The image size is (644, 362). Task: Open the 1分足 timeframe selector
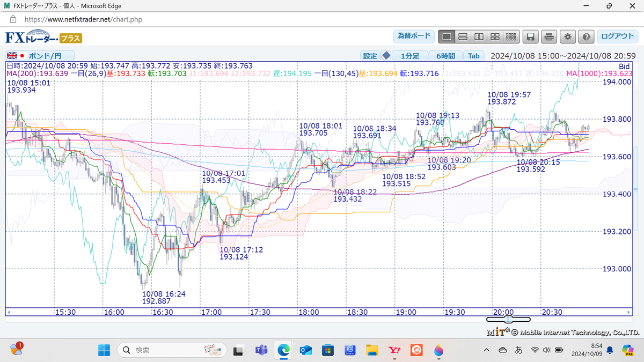409,56
